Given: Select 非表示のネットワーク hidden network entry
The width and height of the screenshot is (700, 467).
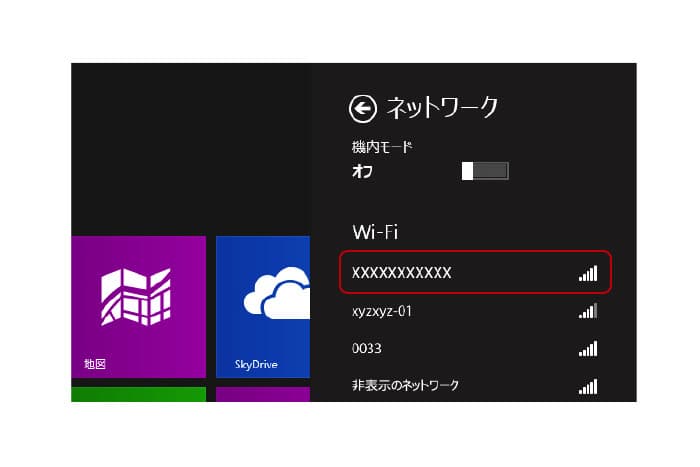Looking at the screenshot, I should point(406,385).
